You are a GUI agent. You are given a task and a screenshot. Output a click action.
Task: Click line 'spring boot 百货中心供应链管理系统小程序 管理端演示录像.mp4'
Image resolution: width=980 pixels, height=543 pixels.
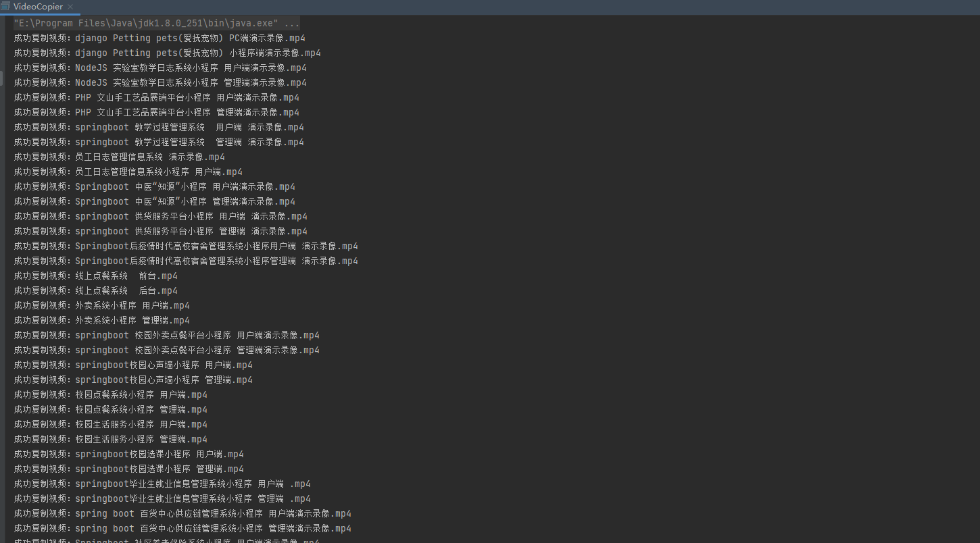182,528
